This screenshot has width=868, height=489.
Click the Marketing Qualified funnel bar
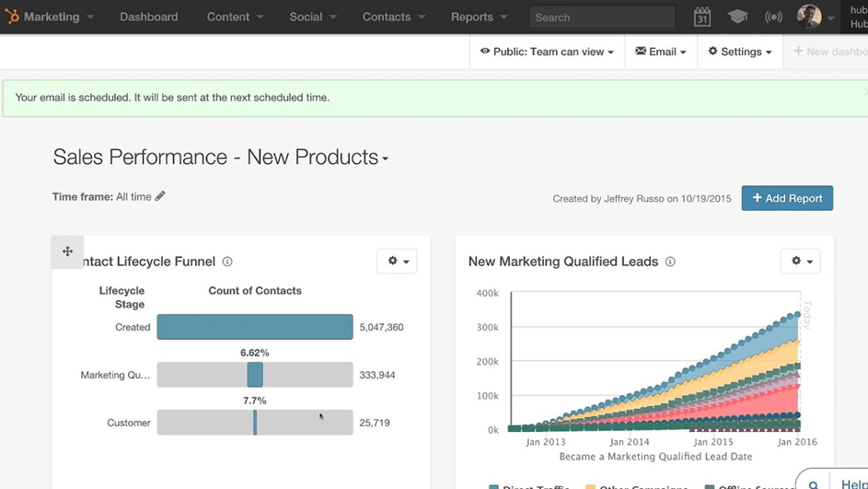255,375
